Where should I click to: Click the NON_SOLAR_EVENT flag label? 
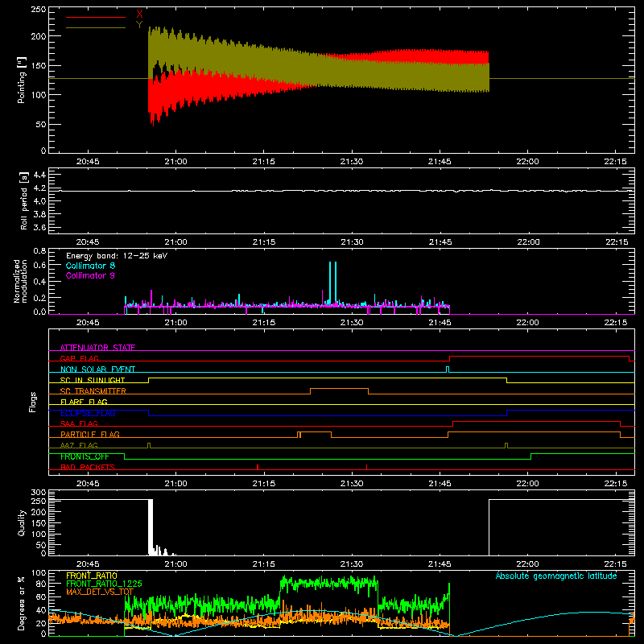click(97, 369)
